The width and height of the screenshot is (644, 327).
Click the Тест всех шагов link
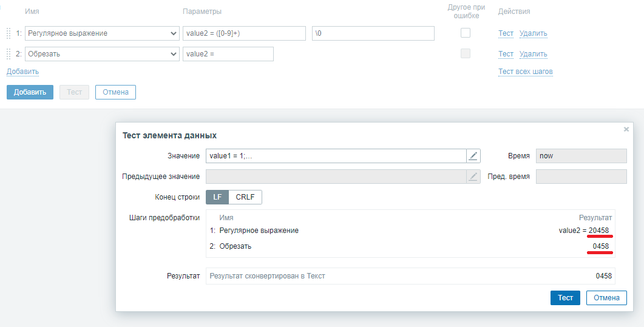[x=525, y=72]
